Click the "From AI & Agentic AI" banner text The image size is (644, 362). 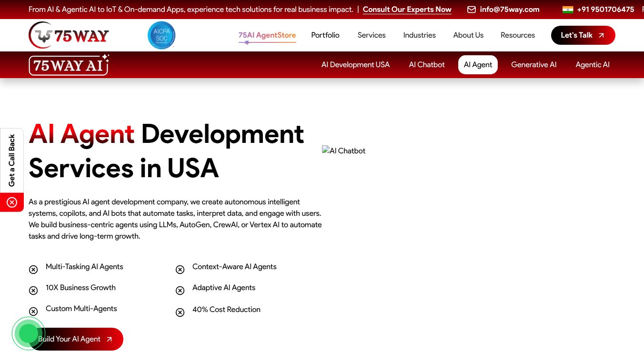[x=191, y=10]
